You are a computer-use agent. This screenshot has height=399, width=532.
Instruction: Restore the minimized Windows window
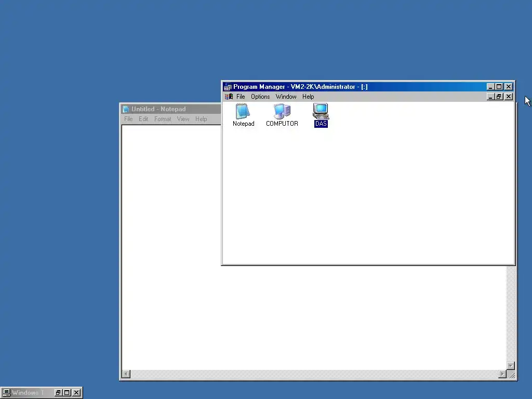click(x=58, y=393)
